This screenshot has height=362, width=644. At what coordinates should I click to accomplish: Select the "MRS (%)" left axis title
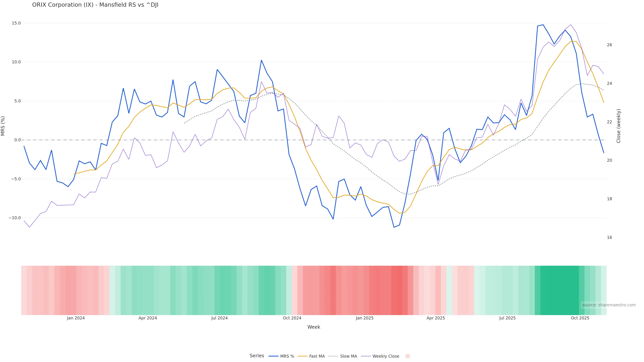click(x=3, y=126)
